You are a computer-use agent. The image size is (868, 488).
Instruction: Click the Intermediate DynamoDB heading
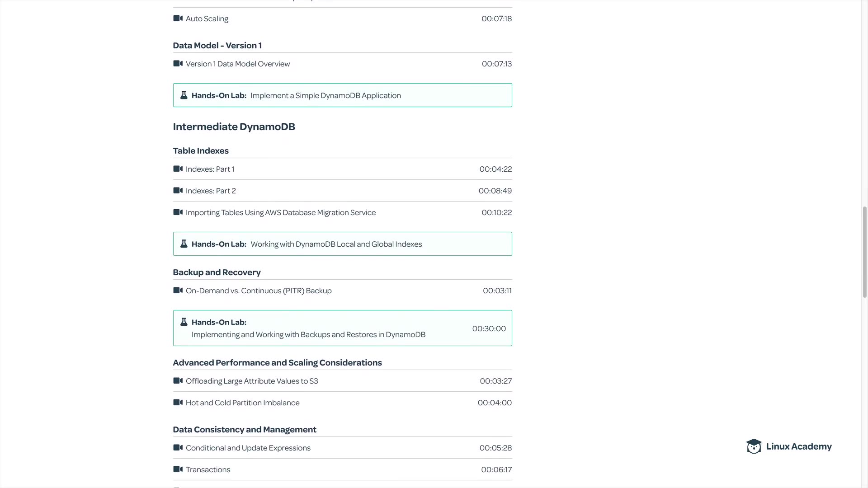click(x=234, y=127)
